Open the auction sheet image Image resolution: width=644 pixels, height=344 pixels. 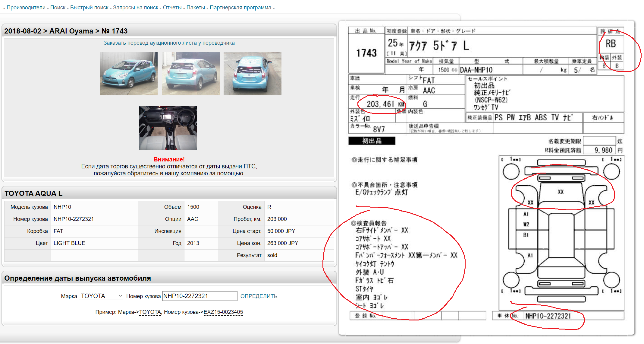pos(486,177)
